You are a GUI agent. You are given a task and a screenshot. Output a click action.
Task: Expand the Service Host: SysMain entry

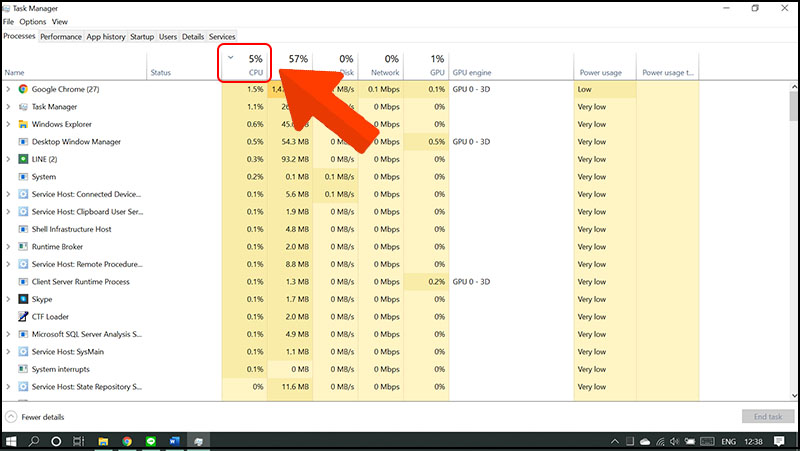coord(8,352)
